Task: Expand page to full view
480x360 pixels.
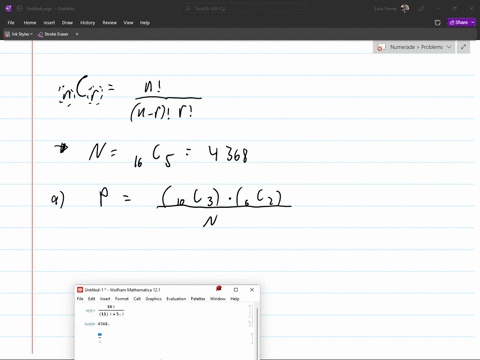Action: [x=463, y=47]
